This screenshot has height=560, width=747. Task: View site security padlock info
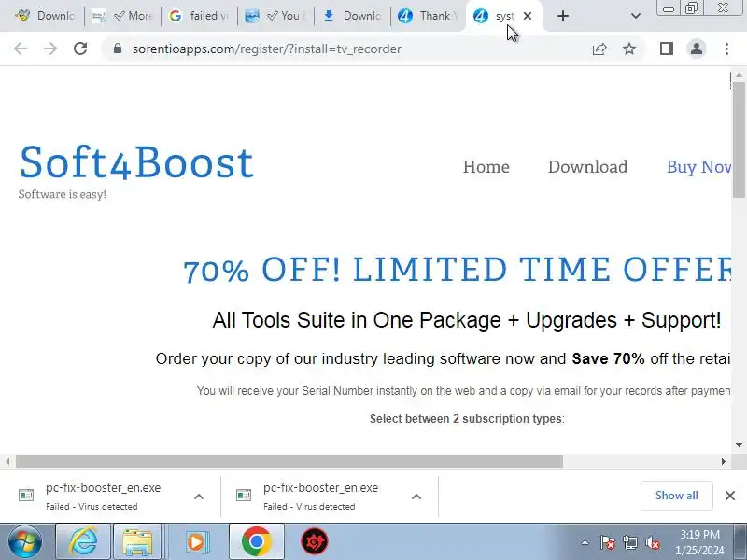click(118, 49)
